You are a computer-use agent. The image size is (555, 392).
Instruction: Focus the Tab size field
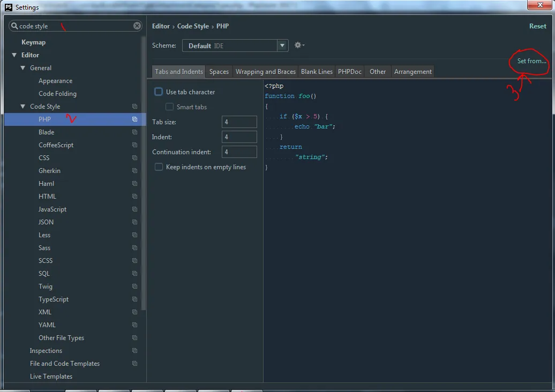click(239, 122)
